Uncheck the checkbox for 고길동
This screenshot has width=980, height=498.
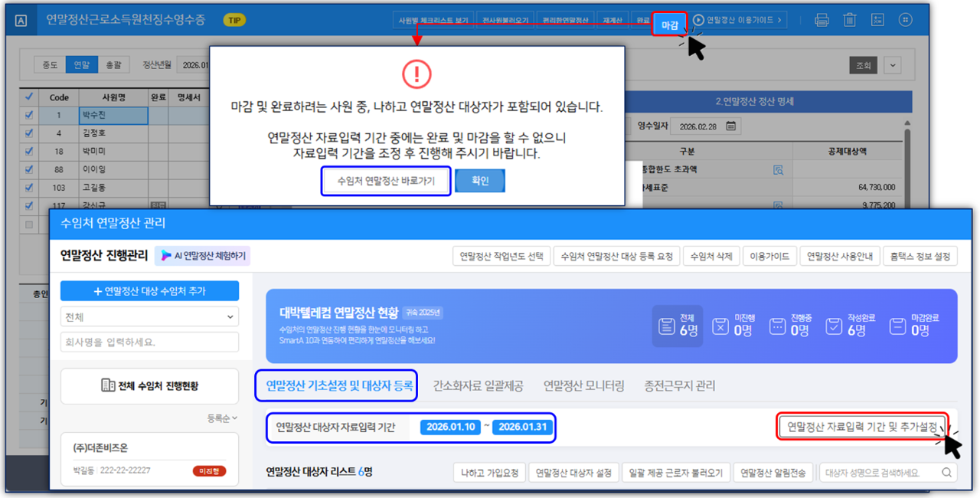[29, 188]
